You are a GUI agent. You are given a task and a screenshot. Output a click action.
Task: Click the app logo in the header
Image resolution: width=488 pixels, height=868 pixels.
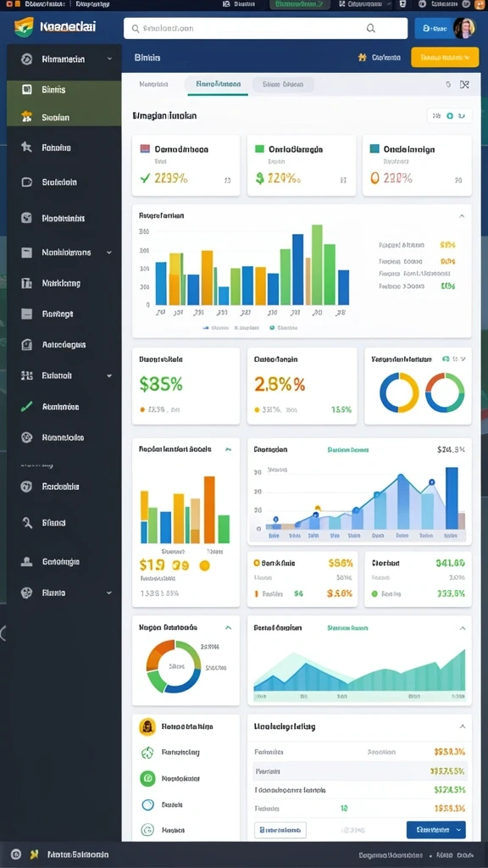[x=24, y=26]
